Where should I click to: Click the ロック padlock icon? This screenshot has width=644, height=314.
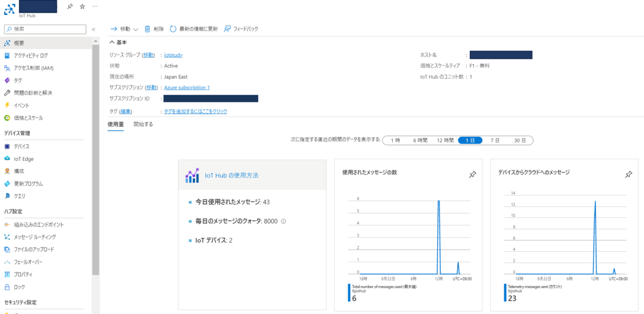7,287
